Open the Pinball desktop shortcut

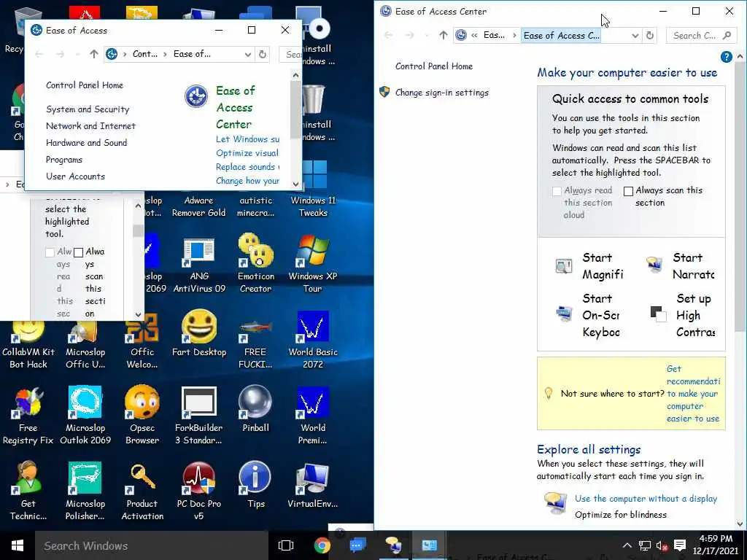click(x=256, y=409)
